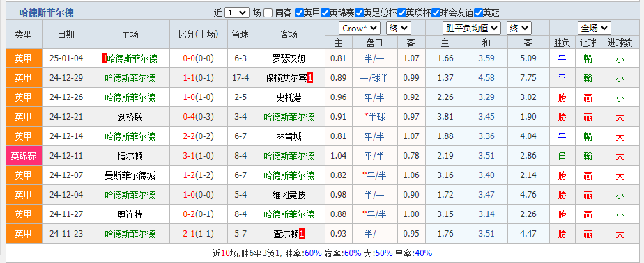Viewport: 644px width, 263px height.
Task: Click the 类型 column header
Action: pos(24,34)
